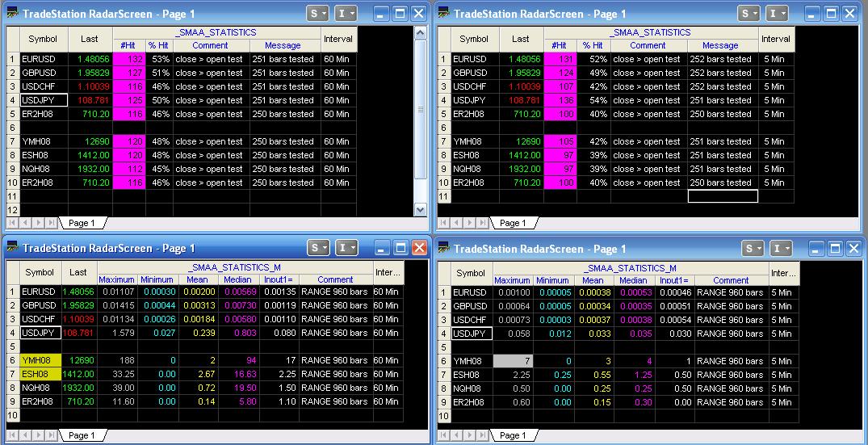Click Input1= column header in the 60 Min SMAA_STATISTICS_M window
The image size is (868, 445).
coord(279,279)
